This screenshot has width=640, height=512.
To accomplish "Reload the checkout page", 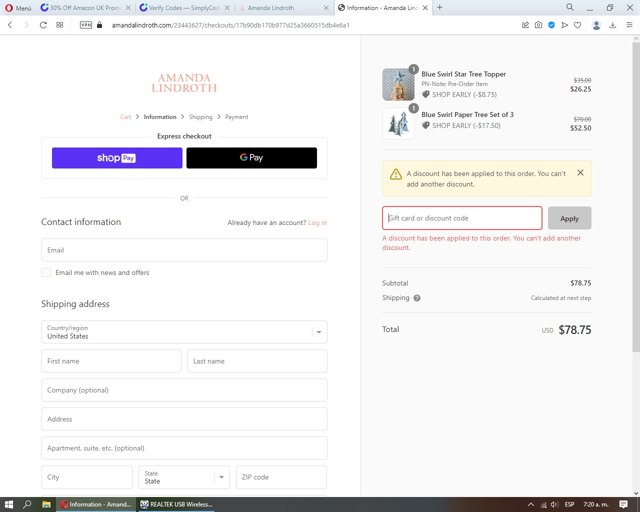I will point(43,25).
